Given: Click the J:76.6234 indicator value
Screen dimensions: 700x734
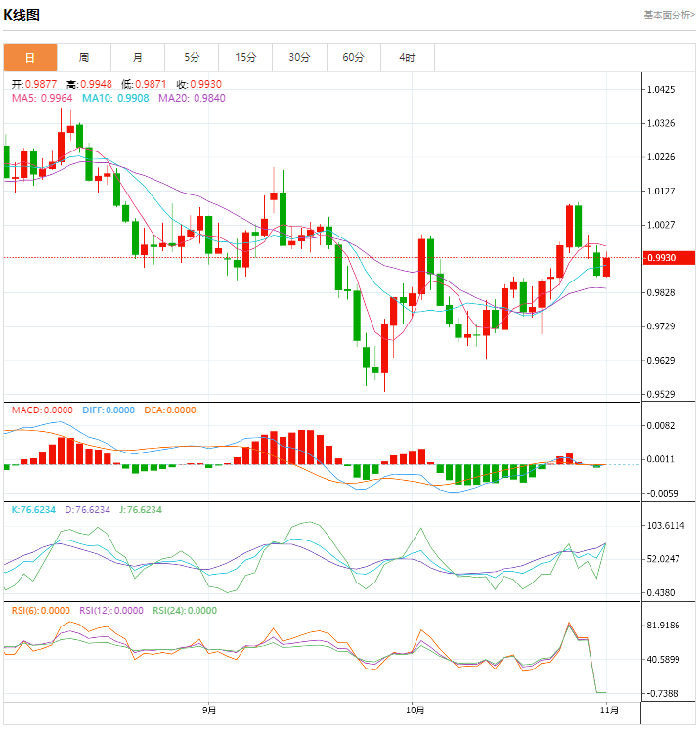Looking at the screenshot, I should [x=141, y=510].
